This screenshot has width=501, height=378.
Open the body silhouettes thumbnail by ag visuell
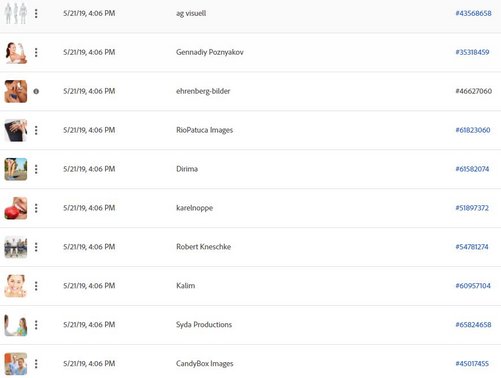[x=16, y=13]
